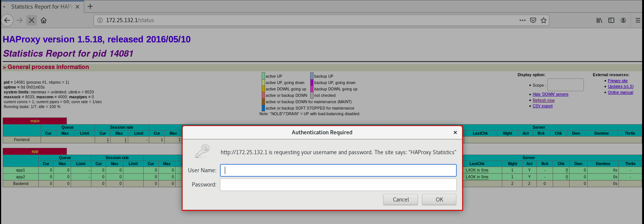Click the forward navigation arrow
The width and height of the screenshot is (644, 224).
click(20, 20)
